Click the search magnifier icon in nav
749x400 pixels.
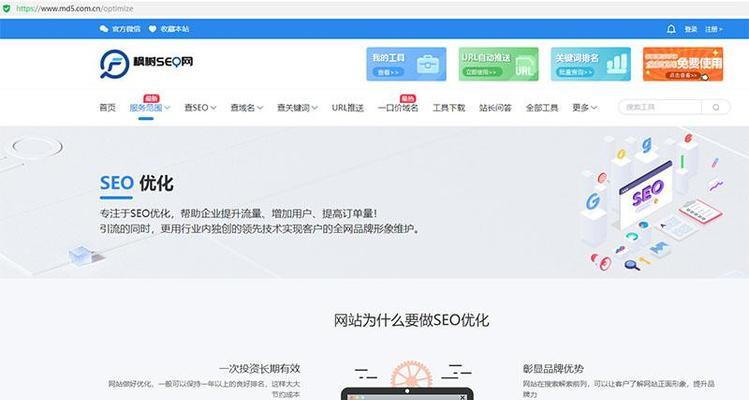[716, 108]
